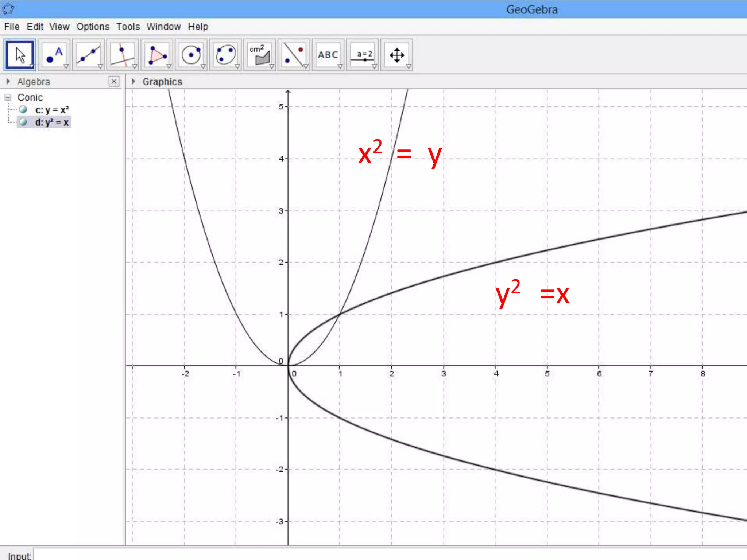Select the Move arrow tool
The height and width of the screenshot is (560, 747).
coord(20,55)
